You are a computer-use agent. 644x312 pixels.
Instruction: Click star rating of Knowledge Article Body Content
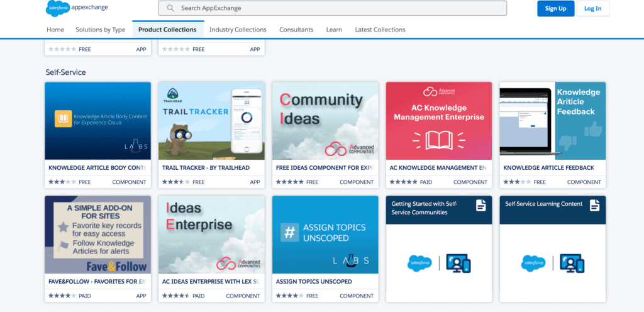pos(62,182)
